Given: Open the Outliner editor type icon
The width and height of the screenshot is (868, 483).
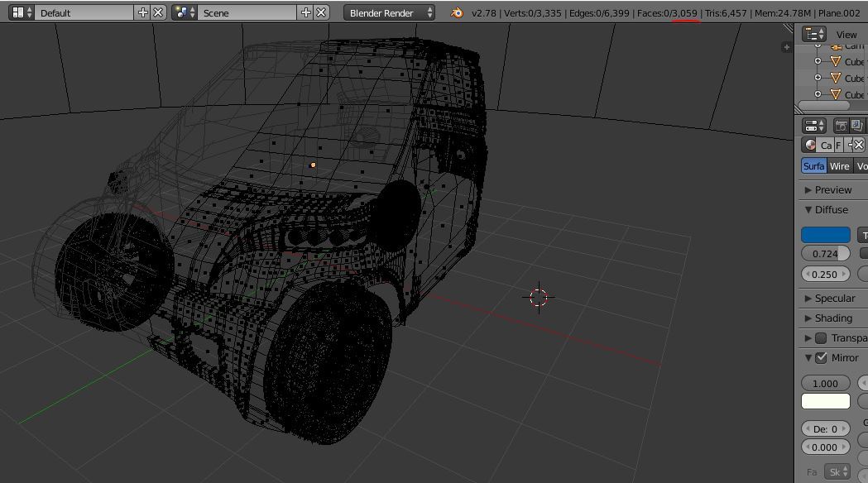Looking at the screenshot, I should pos(815,34).
